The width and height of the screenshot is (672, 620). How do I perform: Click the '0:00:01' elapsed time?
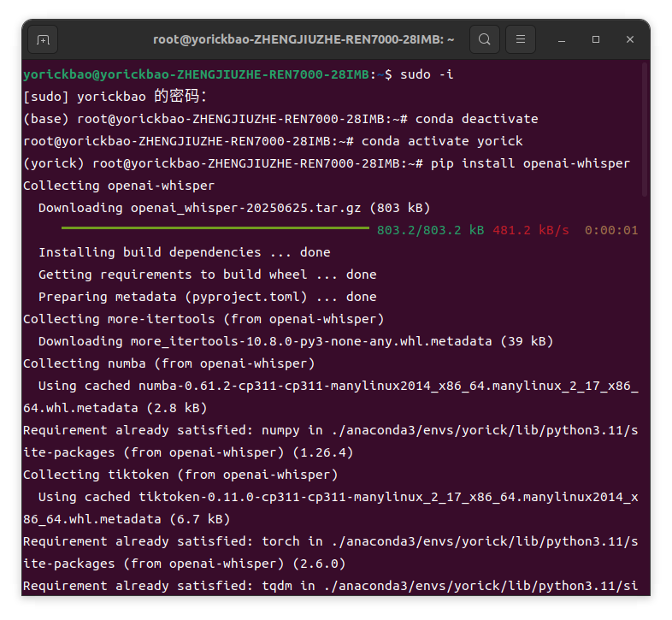611,230
